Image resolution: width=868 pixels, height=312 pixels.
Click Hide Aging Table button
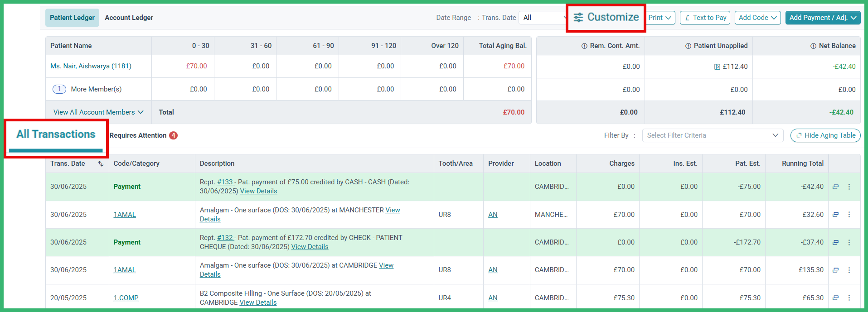(x=825, y=135)
